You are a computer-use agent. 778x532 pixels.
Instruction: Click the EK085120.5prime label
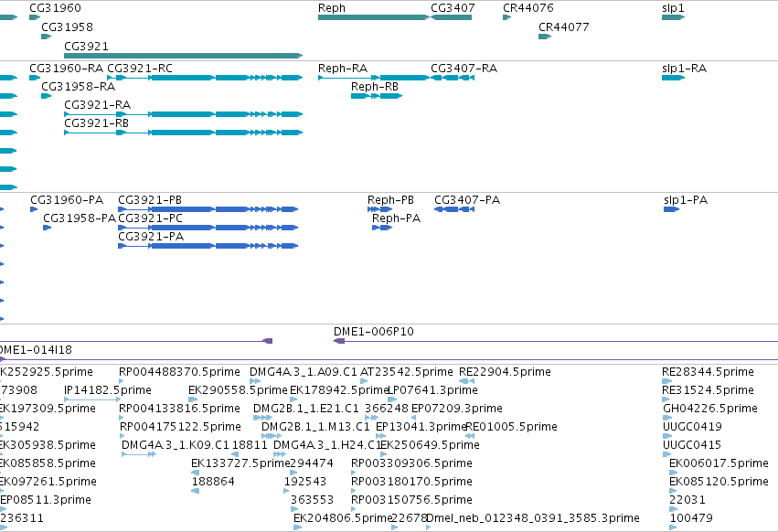719,482
